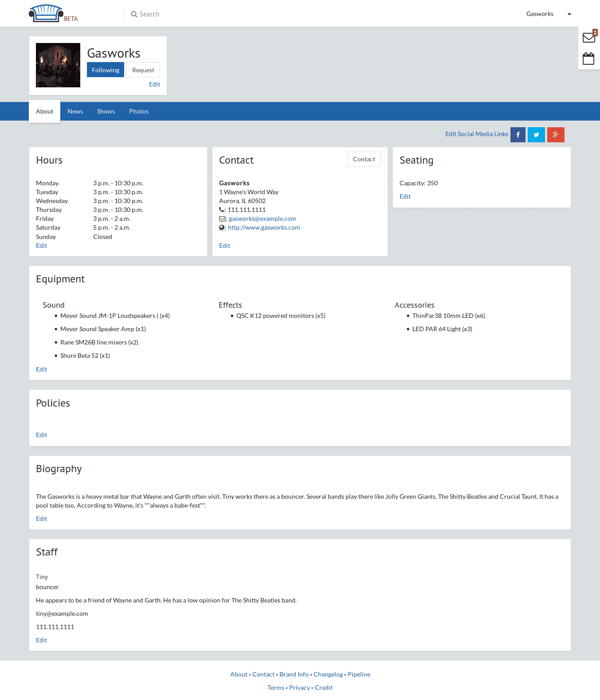Screen dimensions: 600x700
Task: Switch to the Shows tab
Action: [x=106, y=111]
